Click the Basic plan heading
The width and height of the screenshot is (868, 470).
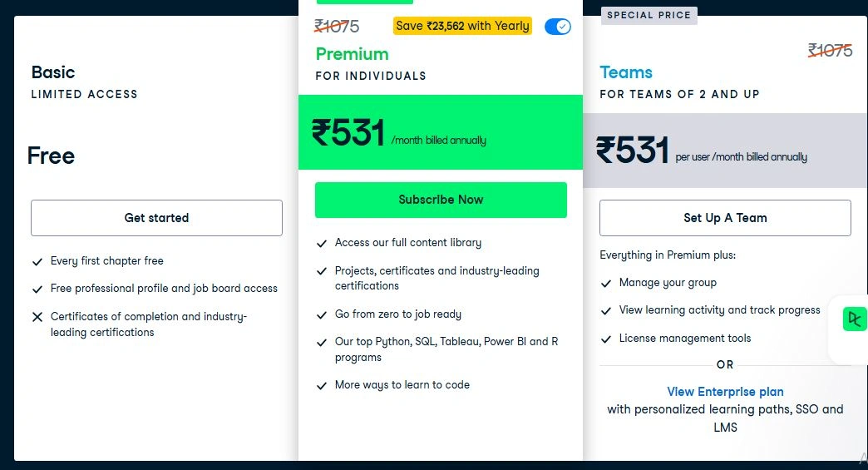point(53,72)
